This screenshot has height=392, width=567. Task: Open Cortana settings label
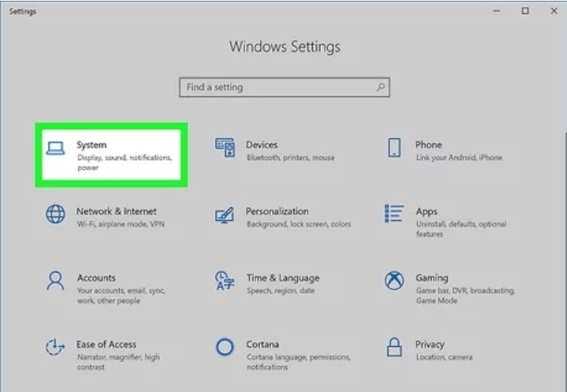point(262,345)
